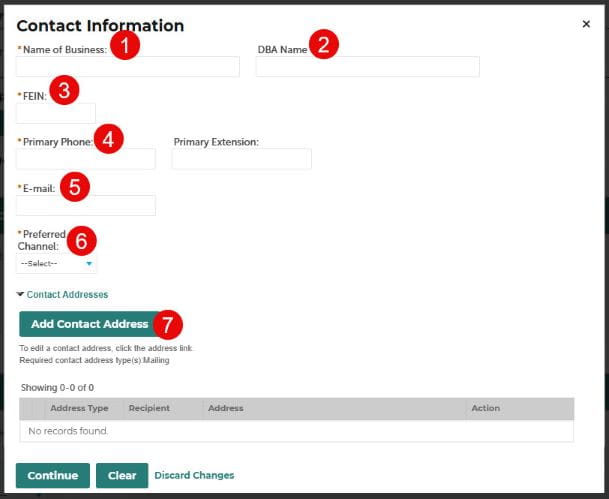Image resolution: width=609 pixels, height=499 pixels.
Task: Click the 'Showing 0-0 of 0' text
Action: click(x=57, y=388)
